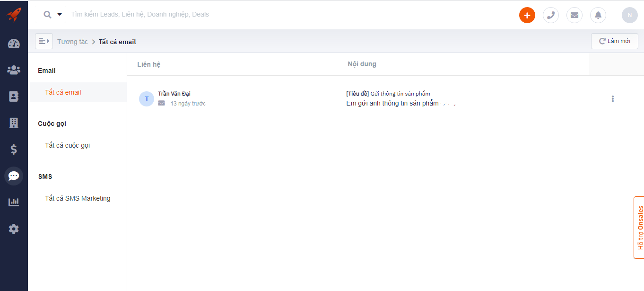This screenshot has height=291, width=644.
Task: Collapse the side menu toggle button
Action: click(x=44, y=41)
